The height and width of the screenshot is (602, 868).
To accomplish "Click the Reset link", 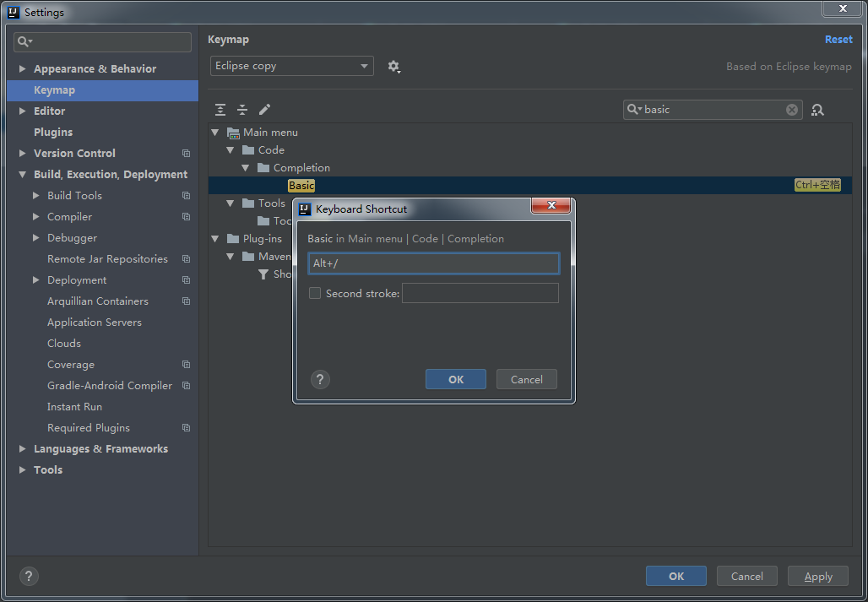I will [838, 40].
